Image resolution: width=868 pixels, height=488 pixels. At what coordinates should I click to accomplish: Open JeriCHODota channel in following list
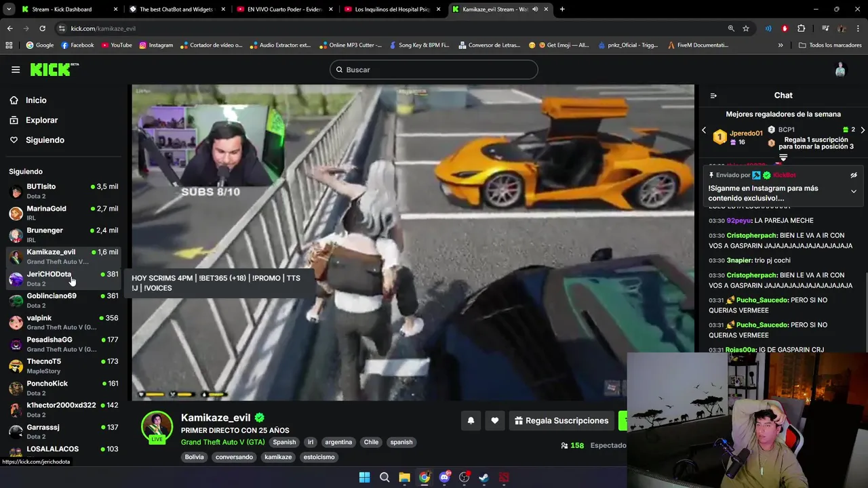click(x=63, y=279)
